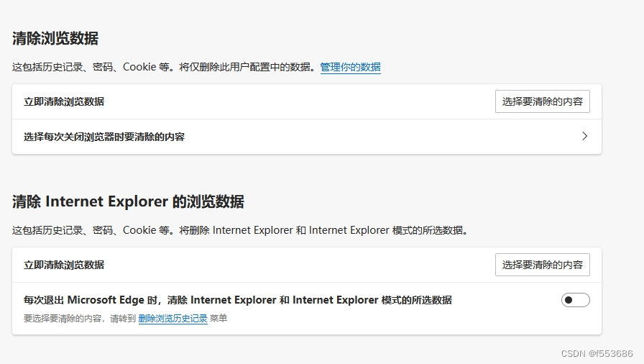Screen dimensions: 644x364
Task: Click 选择要清除的内容 button under 清除浏览数据
Action: tap(542, 101)
